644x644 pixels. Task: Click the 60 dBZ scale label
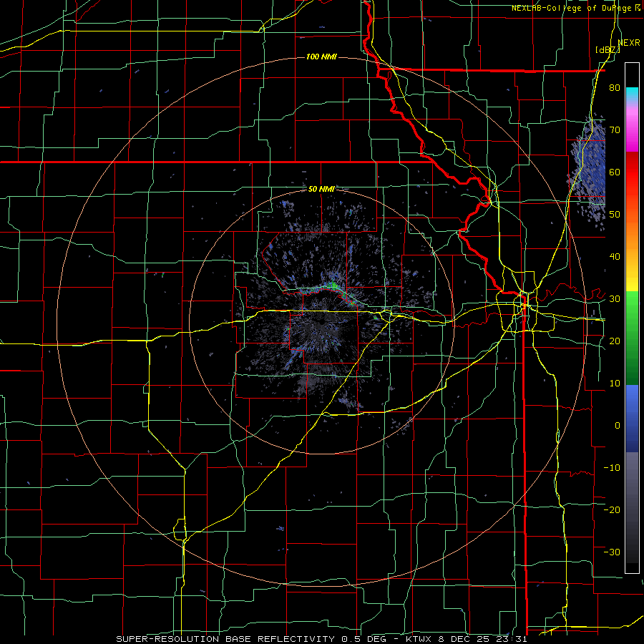coord(615,172)
